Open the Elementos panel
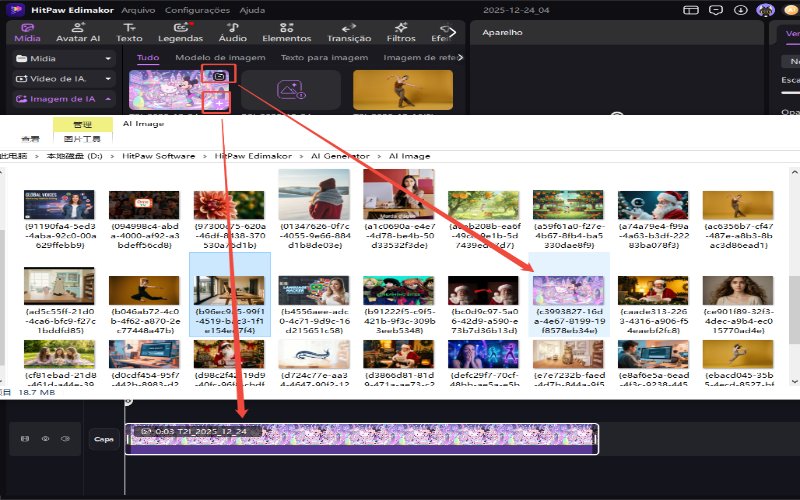The width and height of the screenshot is (800, 500). point(286,32)
